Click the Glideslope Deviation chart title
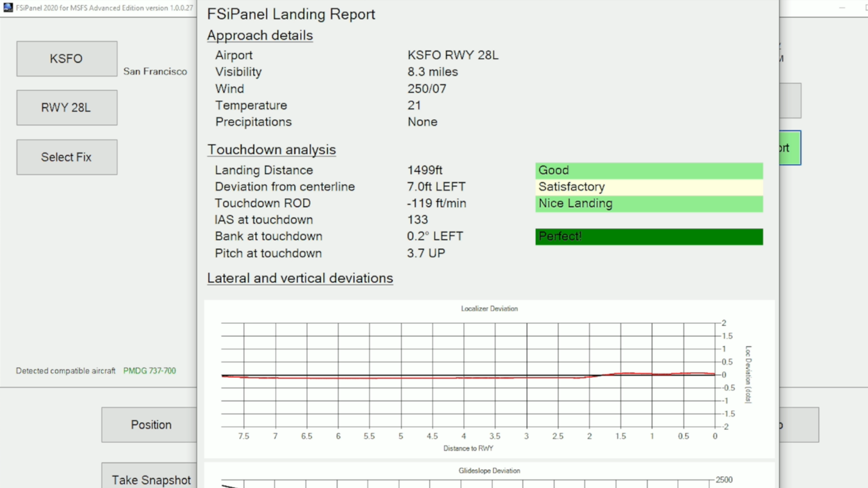The width and height of the screenshot is (868, 488). pyautogui.click(x=489, y=470)
